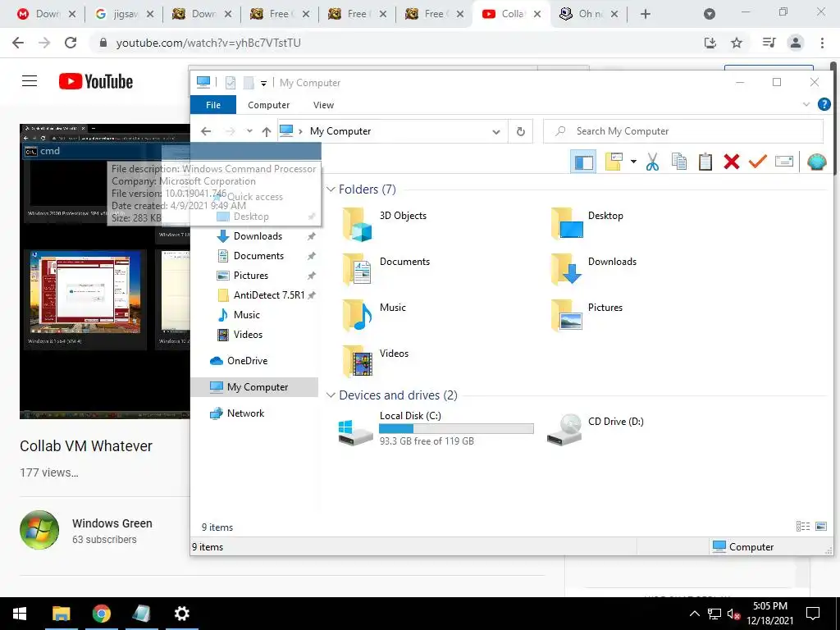Switch to the Computer ribbon tab
This screenshot has width=840, height=630.
point(268,105)
